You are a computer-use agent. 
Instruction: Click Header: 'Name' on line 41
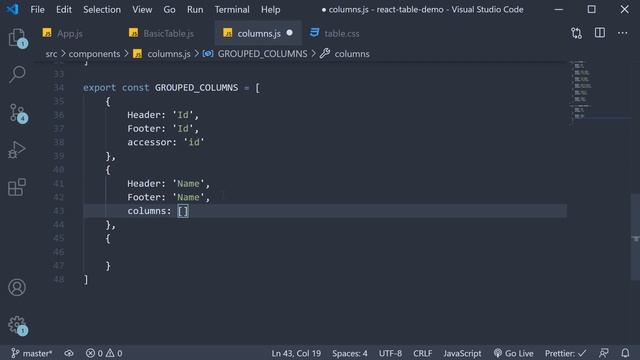pos(169,184)
